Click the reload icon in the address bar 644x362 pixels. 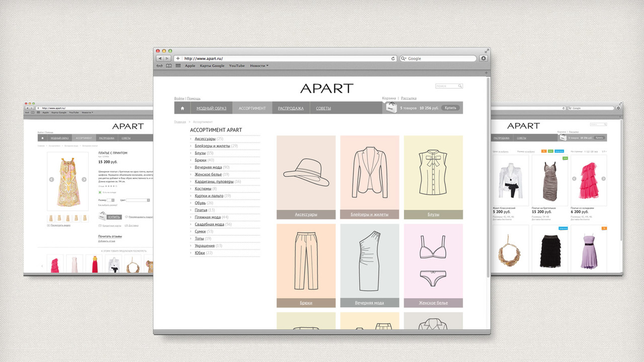(393, 58)
